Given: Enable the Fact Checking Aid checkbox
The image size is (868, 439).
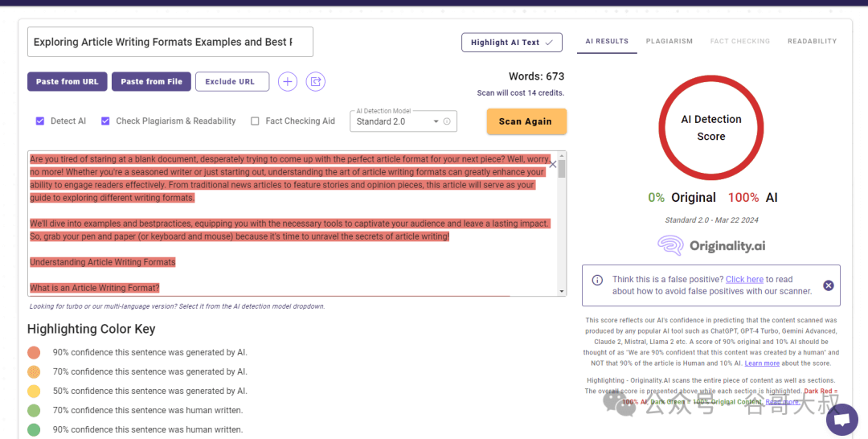Looking at the screenshot, I should point(255,121).
